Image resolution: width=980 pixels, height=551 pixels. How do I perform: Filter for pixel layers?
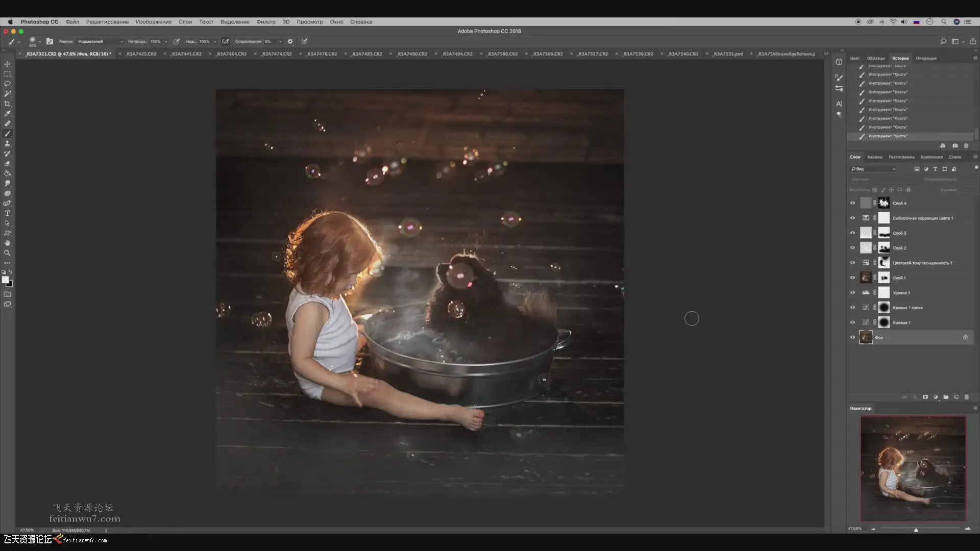917,169
